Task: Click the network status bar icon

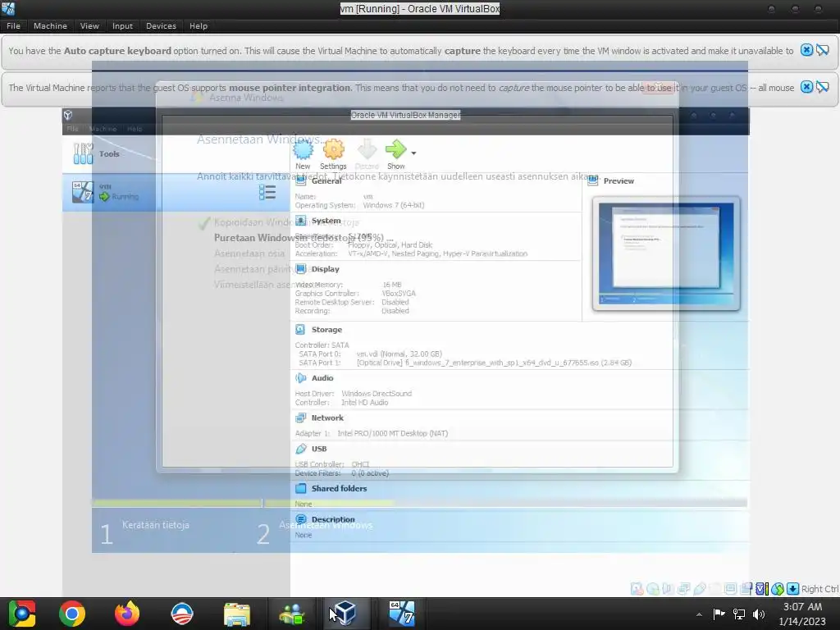Action: pos(683,589)
